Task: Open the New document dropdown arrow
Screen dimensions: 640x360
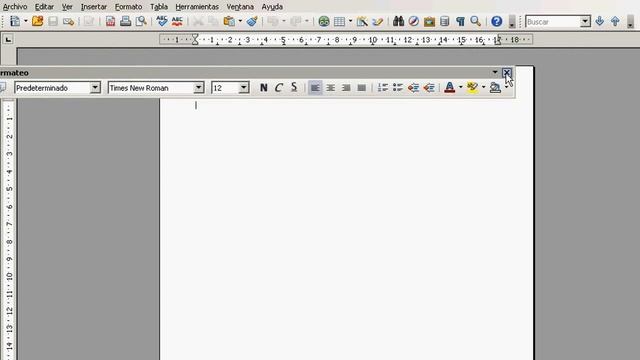Action: pyautogui.click(x=26, y=21)
